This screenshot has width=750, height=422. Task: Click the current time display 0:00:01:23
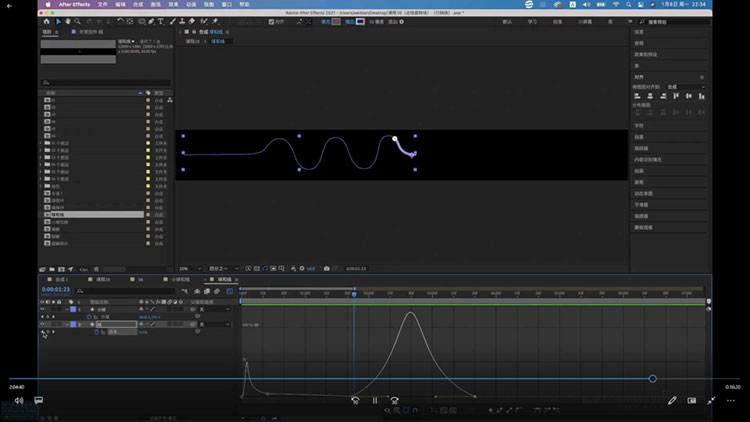click(55, 290)
